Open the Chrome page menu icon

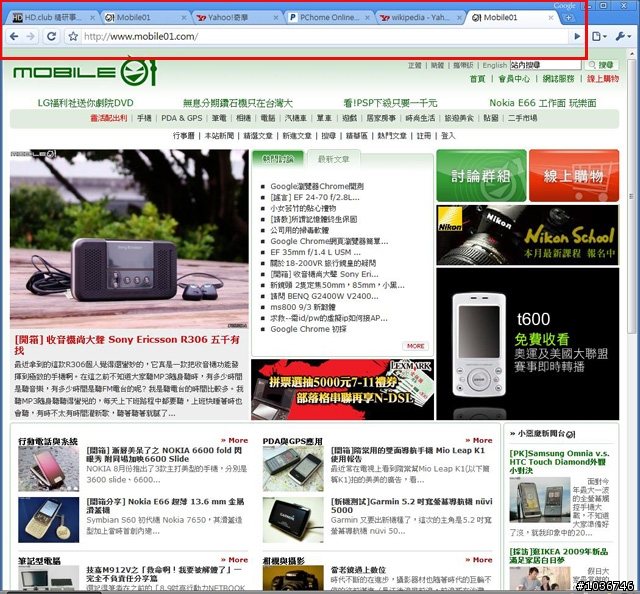[599, 36]
